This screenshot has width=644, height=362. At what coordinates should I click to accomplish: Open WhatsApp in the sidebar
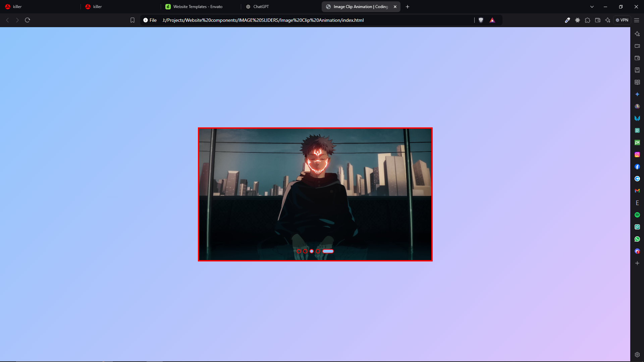pyautogui.click(x=637, y=239)
